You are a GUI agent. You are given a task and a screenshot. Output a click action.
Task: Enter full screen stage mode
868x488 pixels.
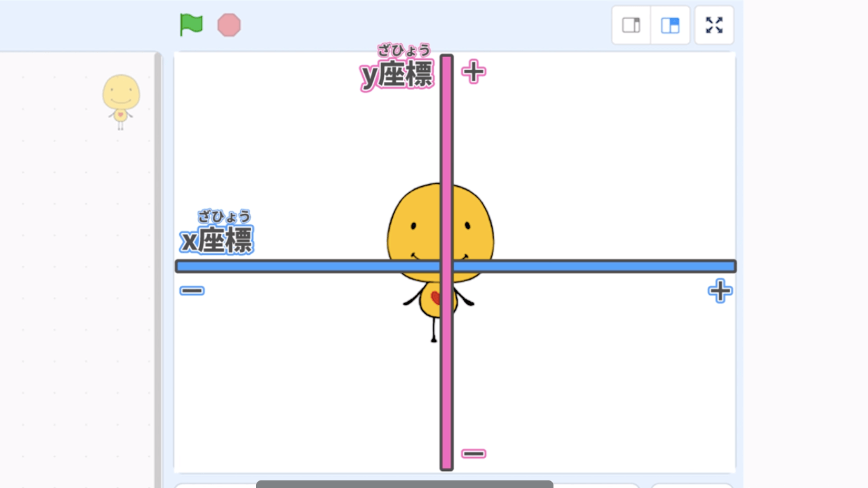pos(714,25)
